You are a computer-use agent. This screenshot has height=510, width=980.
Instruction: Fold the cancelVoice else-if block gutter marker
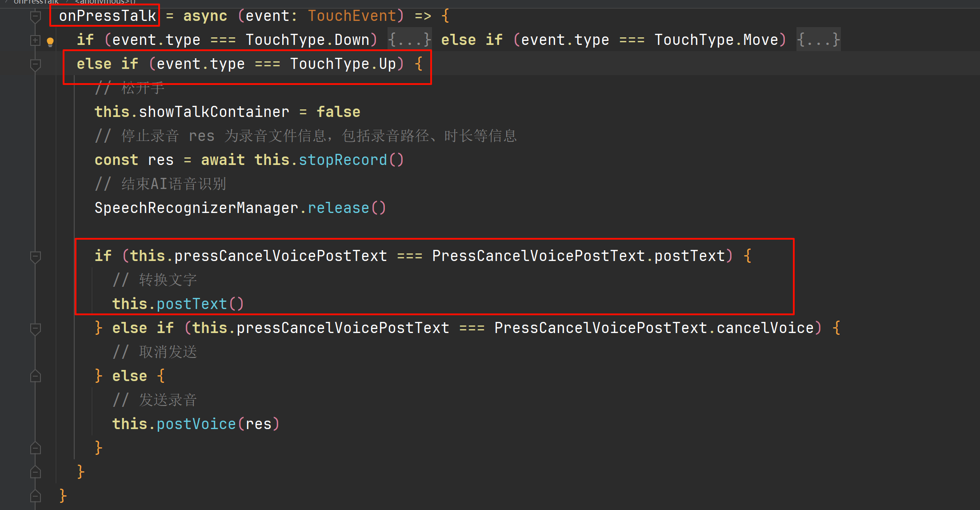coord(36,329)
